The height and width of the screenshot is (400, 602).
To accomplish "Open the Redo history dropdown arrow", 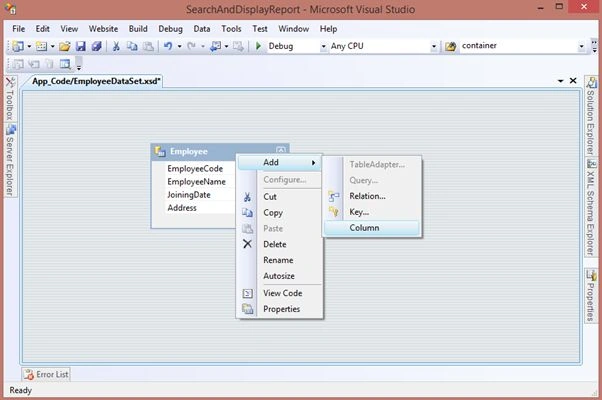I will tap(203, 47).
